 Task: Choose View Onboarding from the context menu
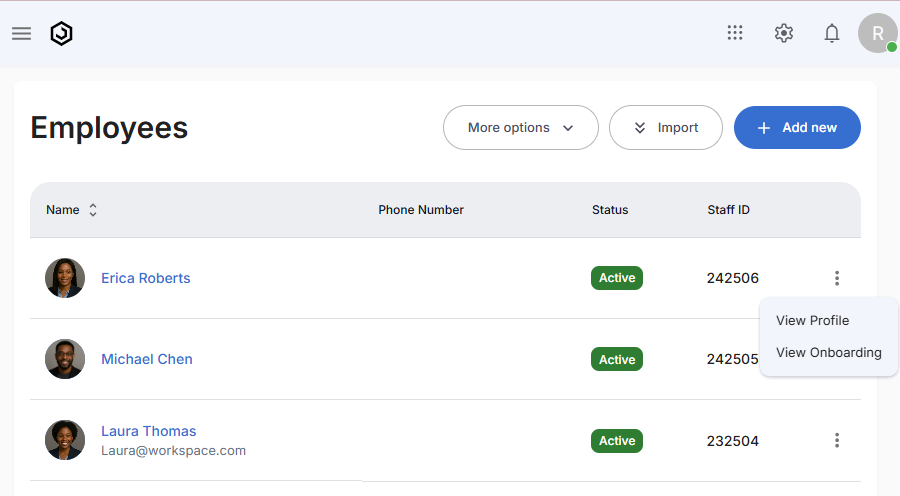point(828,353)
